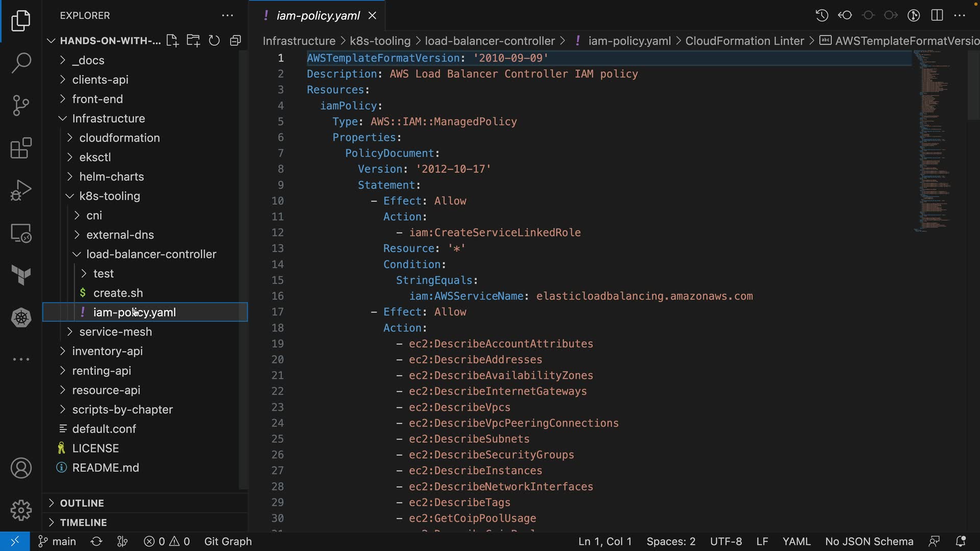Open create.sh file in Explorer
Viewport: 980px width, 551px height.
click(x=118, y=293)
